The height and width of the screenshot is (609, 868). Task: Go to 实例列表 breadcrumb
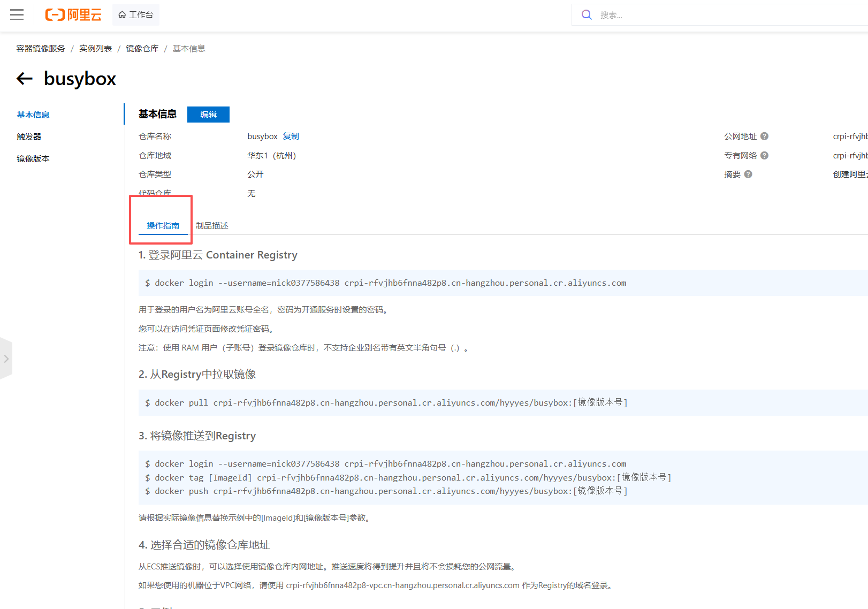(95, 49)
